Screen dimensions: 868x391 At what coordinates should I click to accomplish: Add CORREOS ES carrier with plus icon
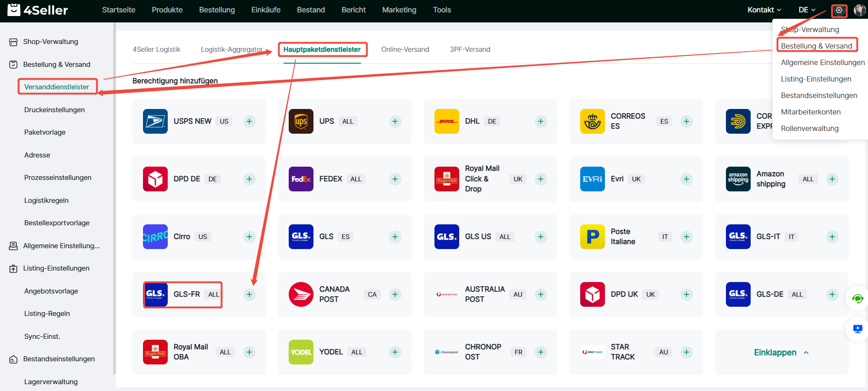pyautogui.click(x=687, y=121)
